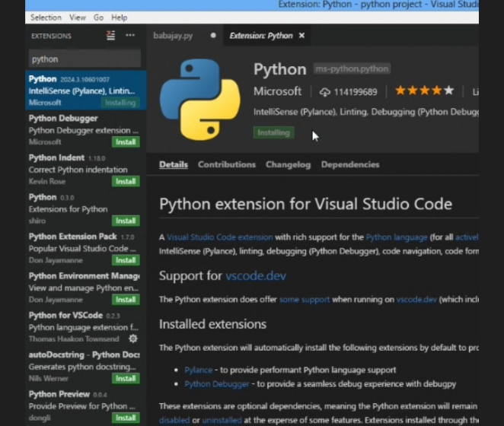The image size is (504, 426).
Task: Open the inline vscode.dev link in paragraph
Action: (x=416, y=300)
